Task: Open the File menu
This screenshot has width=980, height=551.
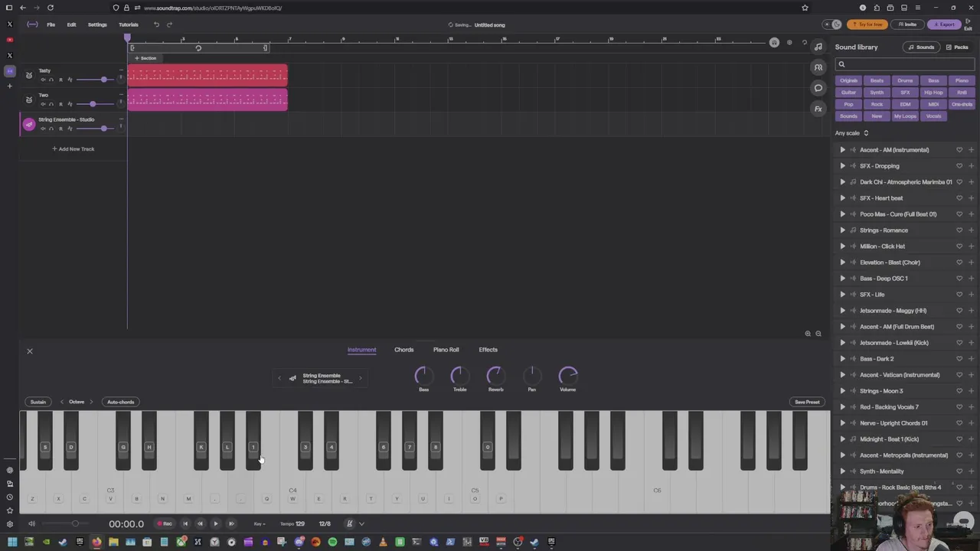Action: tap(51, 24)
